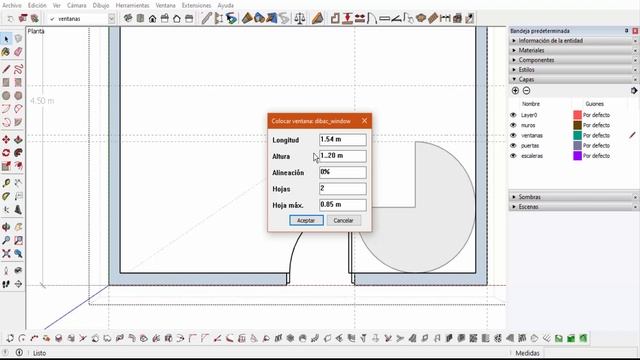Select the Circle tool in left toolbar
The height and width of the screenshot is (360, 640).
click(x=6, y=96)
